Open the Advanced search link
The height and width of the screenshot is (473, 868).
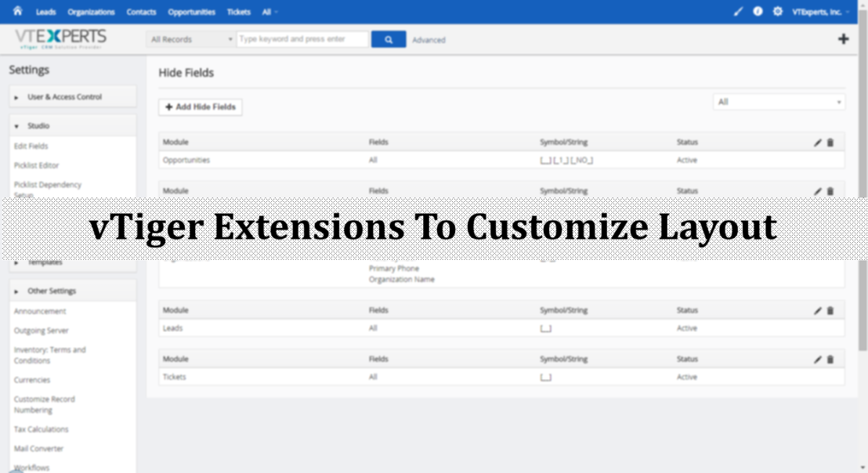[x=429, y=41]
